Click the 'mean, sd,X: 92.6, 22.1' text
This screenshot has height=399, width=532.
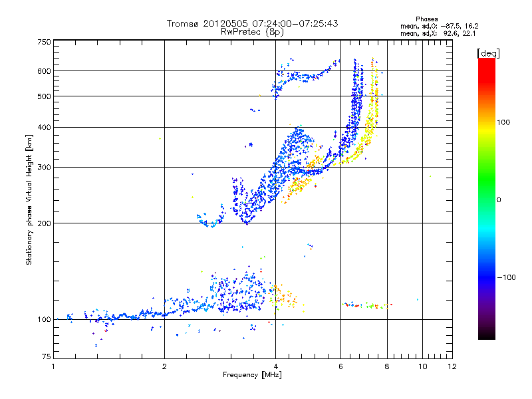(x=438, y=34)
